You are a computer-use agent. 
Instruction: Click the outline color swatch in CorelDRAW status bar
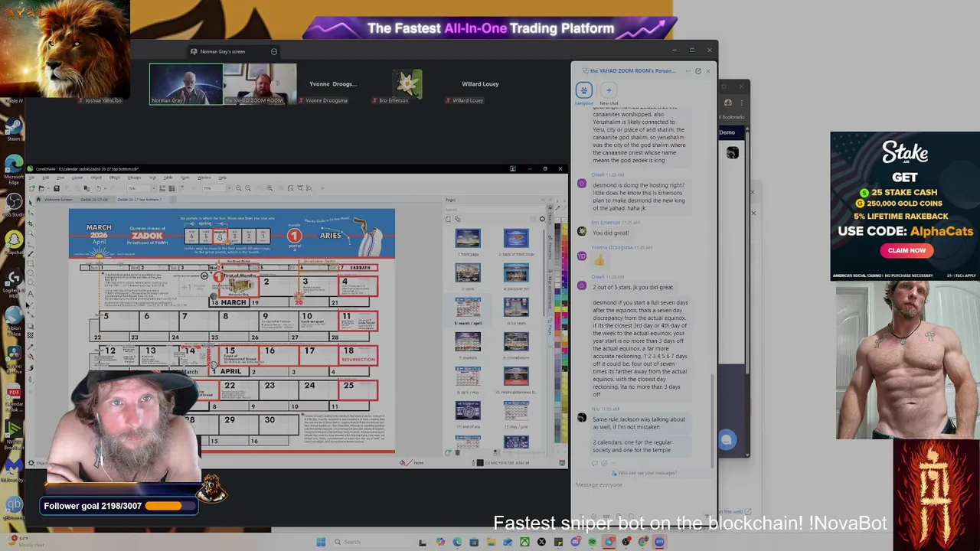point(480,462)
